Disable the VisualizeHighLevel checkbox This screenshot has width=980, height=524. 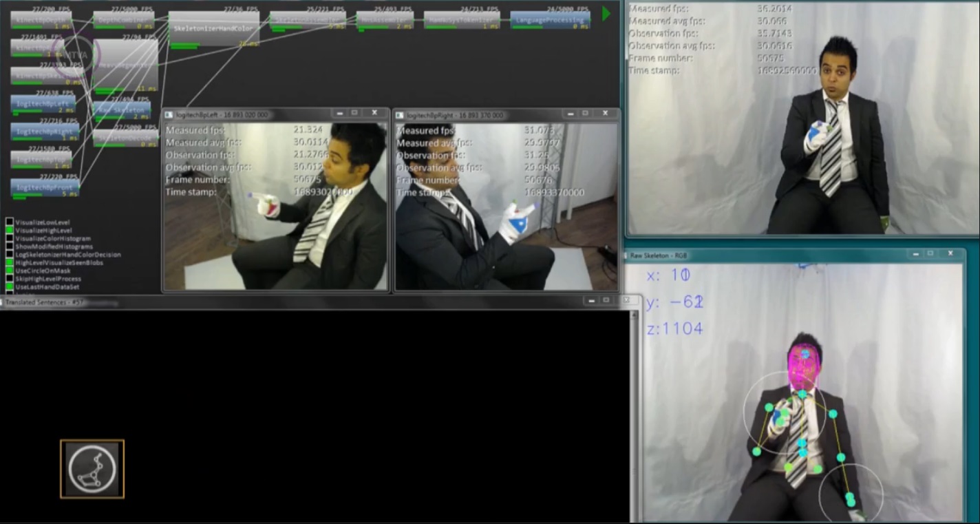(x=10, y=231)
